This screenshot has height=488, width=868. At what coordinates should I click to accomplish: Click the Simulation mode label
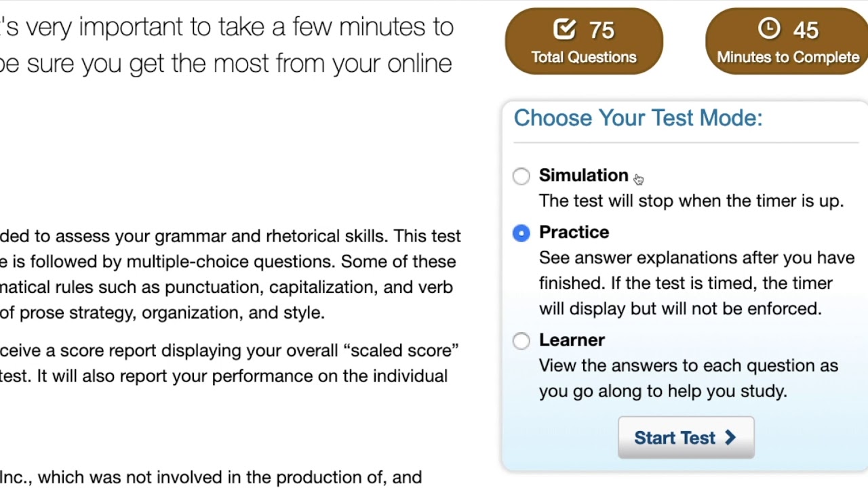coord(583,176)
